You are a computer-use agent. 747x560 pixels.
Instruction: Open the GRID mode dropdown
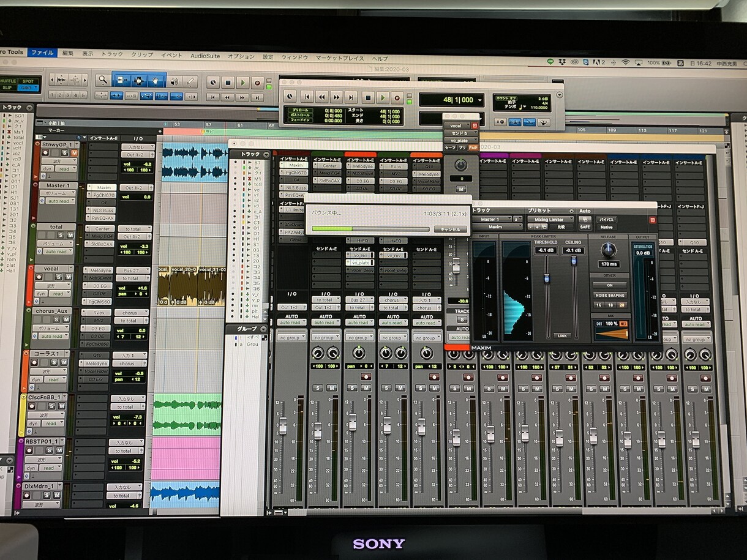pos(28,88)
